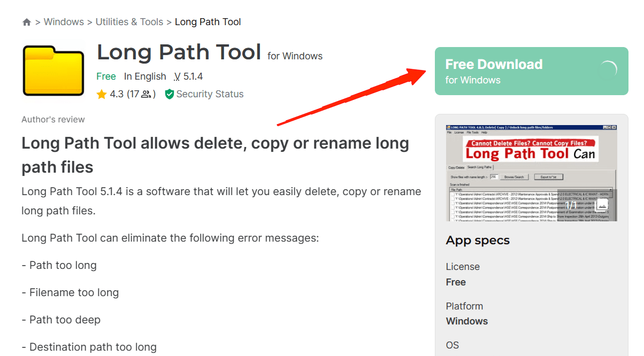
Task: Click the yellow folder app icon
Action: click(x=53, y=71)
